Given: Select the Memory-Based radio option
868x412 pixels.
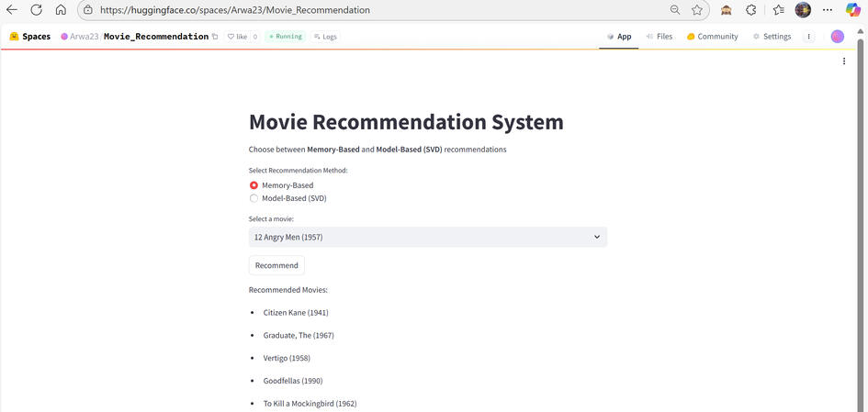Looking at the screenshot, I should [254, 185].
